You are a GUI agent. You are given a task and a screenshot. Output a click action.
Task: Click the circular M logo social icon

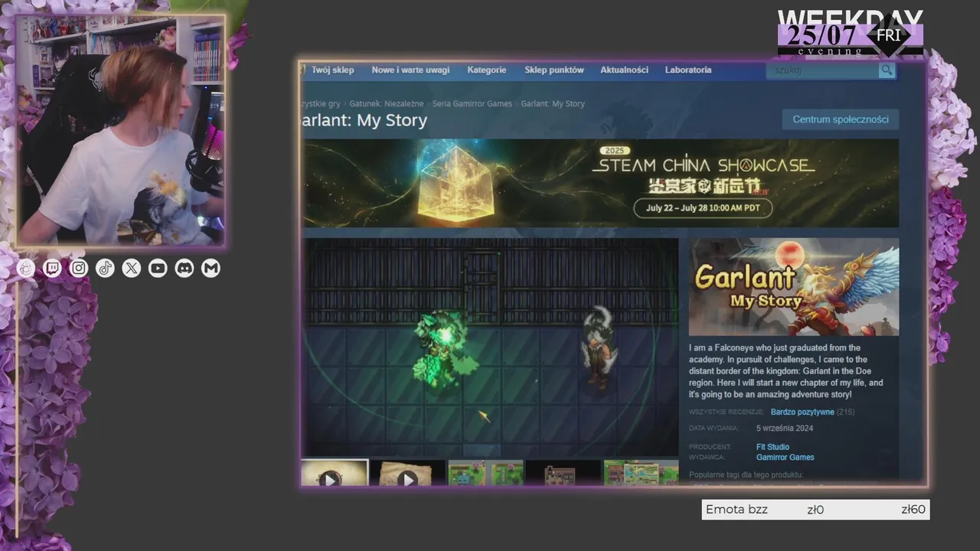click(x=211, y=268)
